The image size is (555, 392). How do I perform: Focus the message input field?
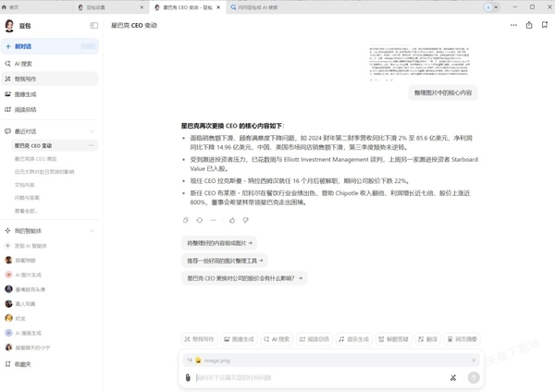pyautogui.click(x=318, y=377)
